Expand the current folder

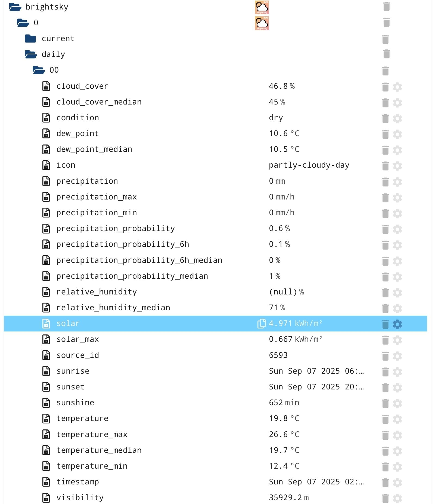tap(30, 39)
